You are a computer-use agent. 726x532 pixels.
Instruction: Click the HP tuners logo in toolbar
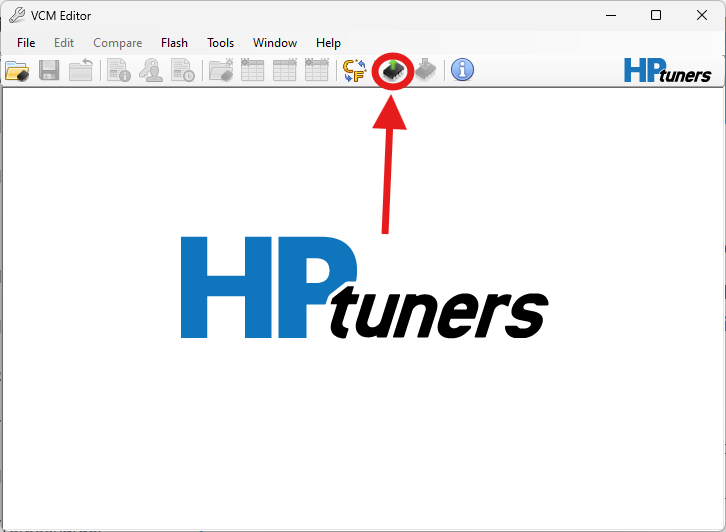(x=667, y=70)
